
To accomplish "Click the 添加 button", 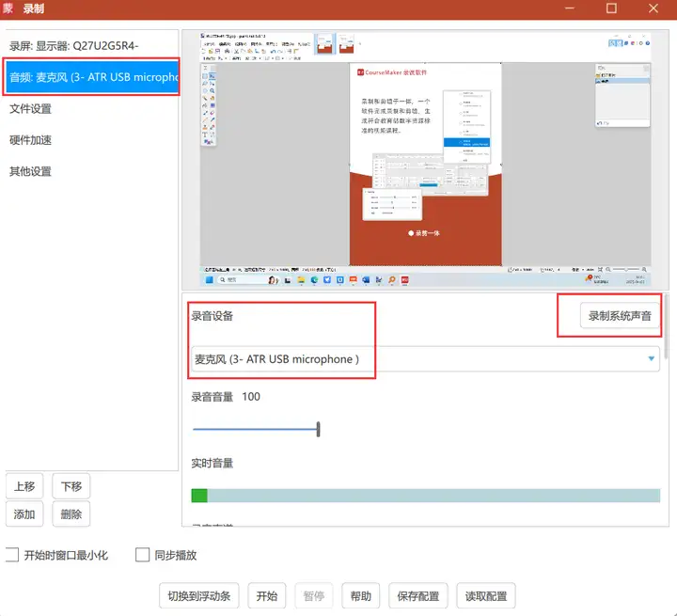I will point(24,514).
